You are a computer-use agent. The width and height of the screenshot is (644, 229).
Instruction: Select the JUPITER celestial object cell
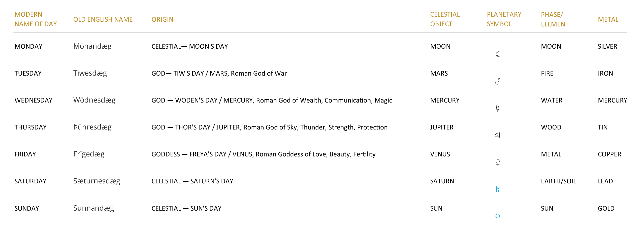[x=442, y=127]
